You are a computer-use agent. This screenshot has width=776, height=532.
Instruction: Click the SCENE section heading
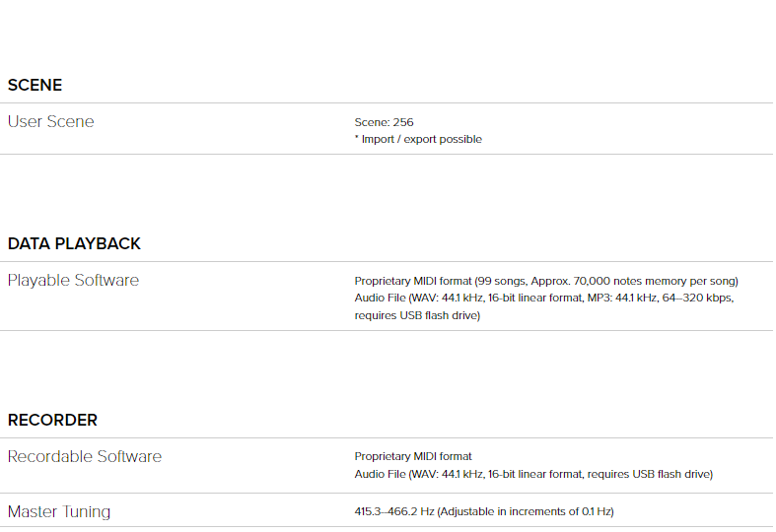(35, 86)
